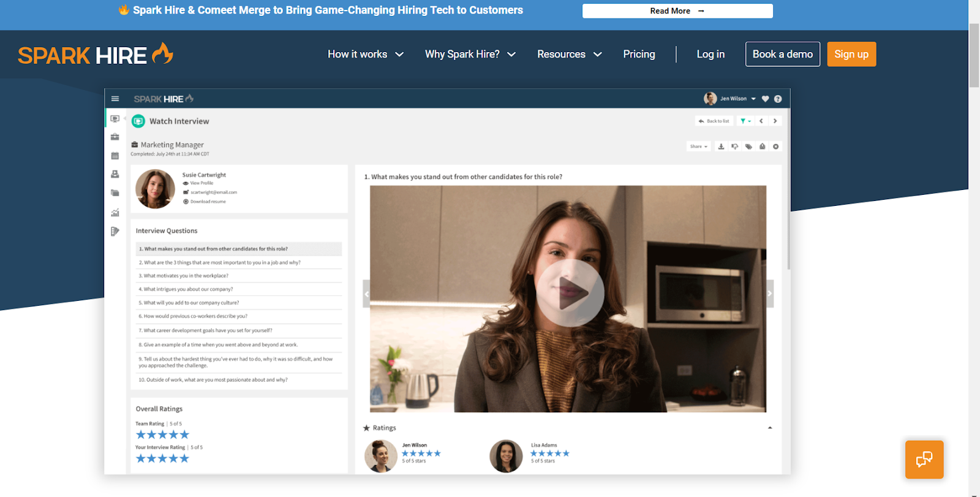
Task: Select question 6 about previous co-workers
Action: click(x=239, y=316)
